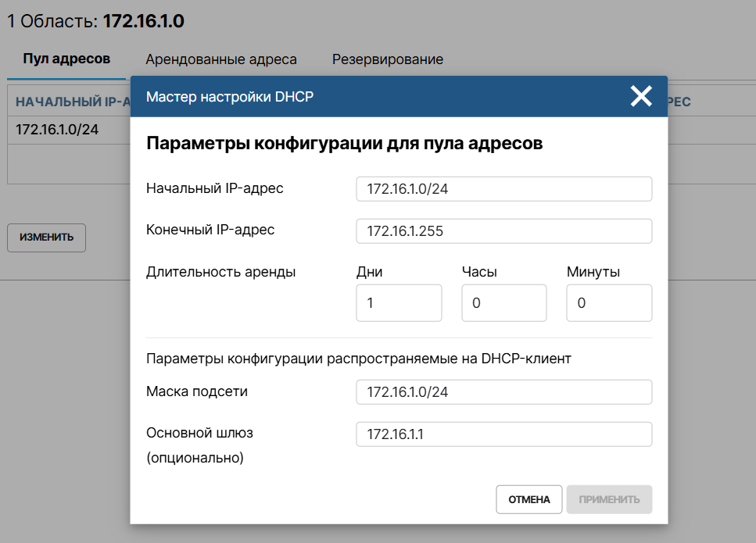Screen dimensions: 756x543
Task: Click the Применить button
Action: pos(609,500)
